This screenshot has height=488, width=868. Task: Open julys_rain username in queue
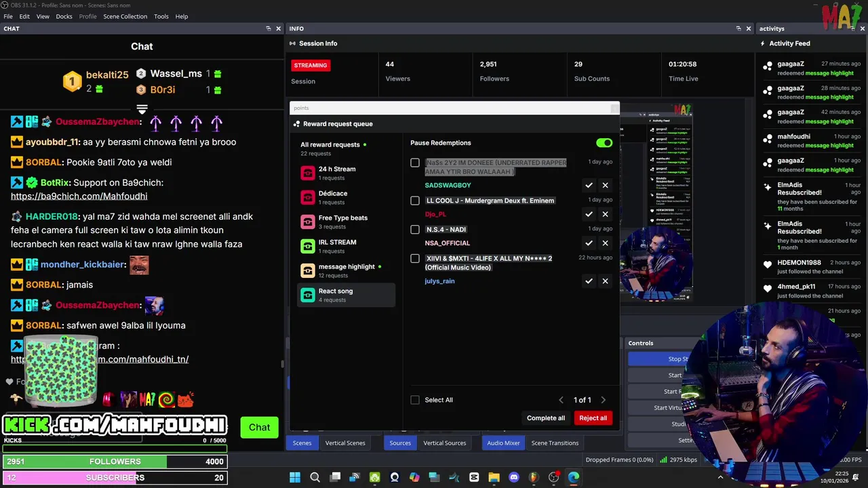439,281
